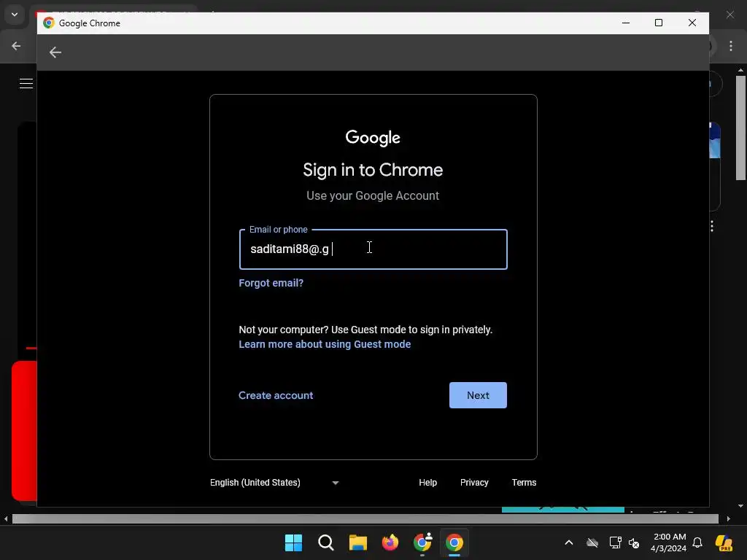Click the OneDrive cloud icon in the tray
Image resolution: width=747 pixels, height=560 pixels.
click(592, 542)
